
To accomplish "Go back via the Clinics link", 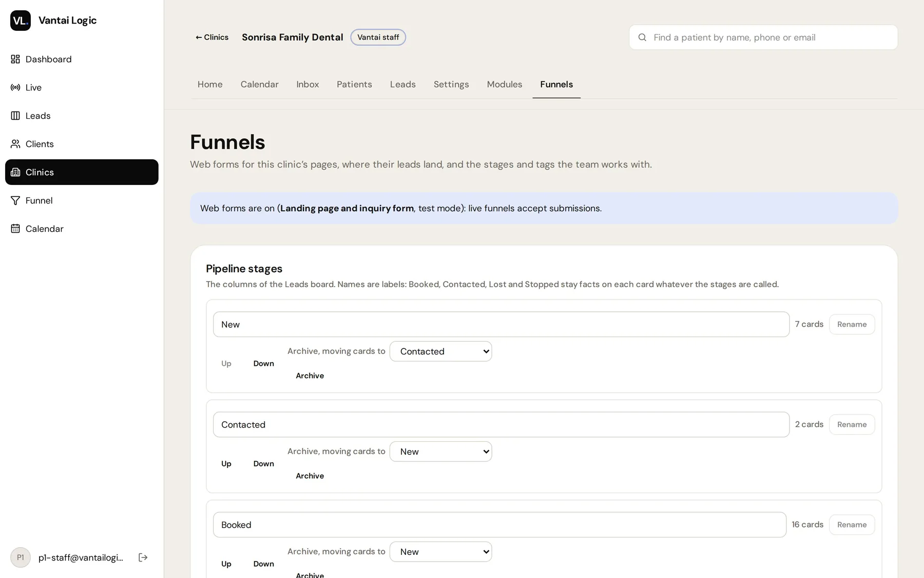I will tap(212, 38).
